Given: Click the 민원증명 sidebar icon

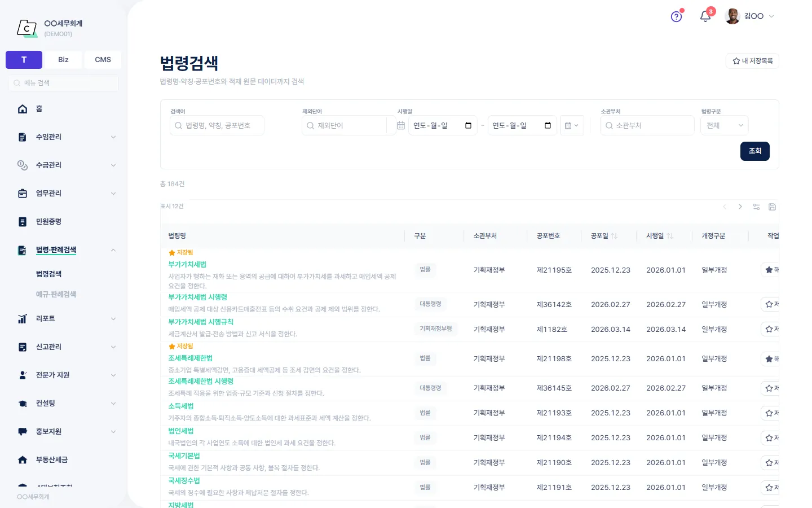Looking at the screenshot, I should (23, 222).
